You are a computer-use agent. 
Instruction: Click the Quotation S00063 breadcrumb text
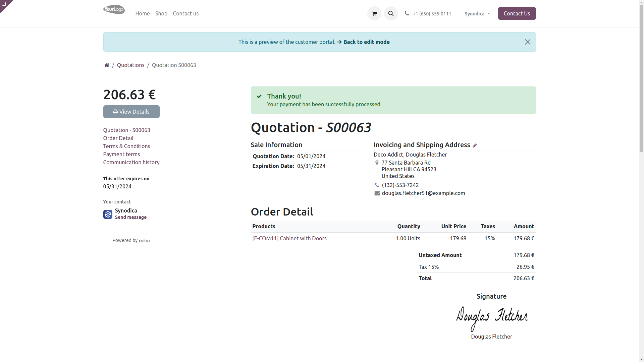(174, 65)
